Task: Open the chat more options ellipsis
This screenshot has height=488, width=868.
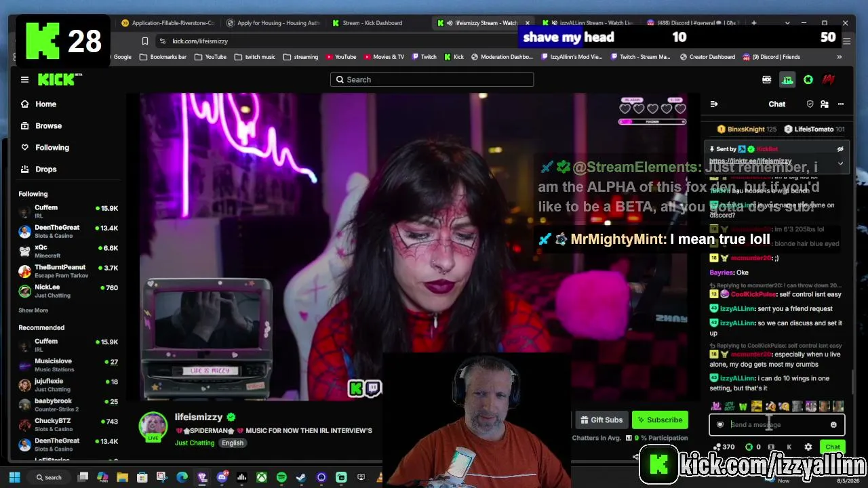Action: [841, 104]
